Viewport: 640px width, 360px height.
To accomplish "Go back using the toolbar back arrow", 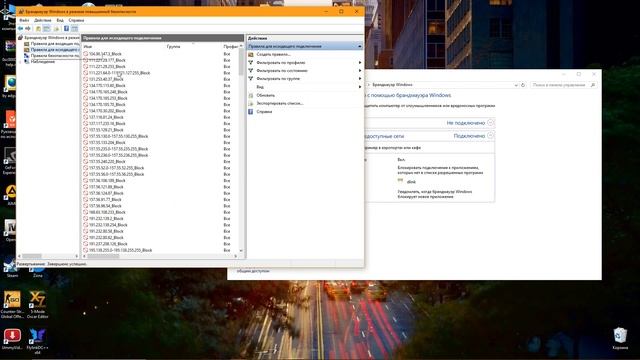I will pyautogui.click(x=20, y=29).
